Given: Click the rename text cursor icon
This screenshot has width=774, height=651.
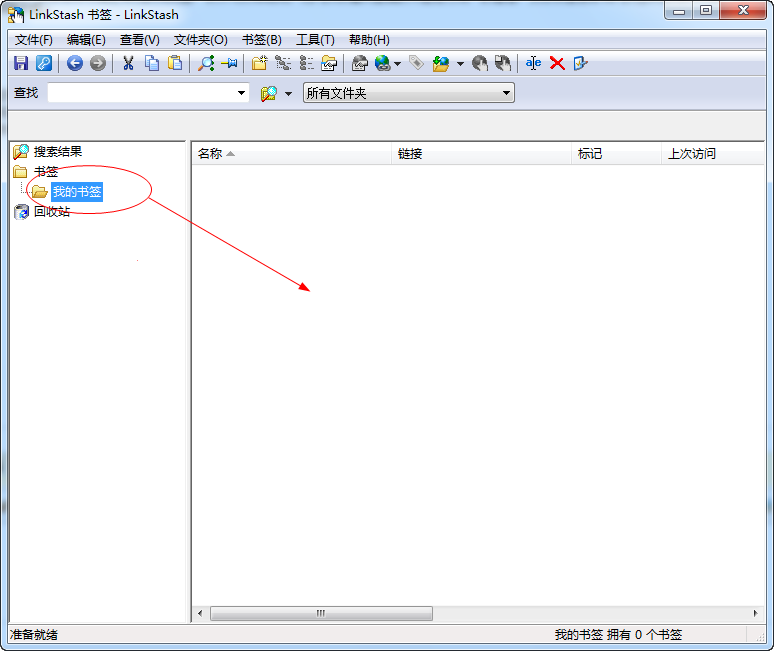Looking at the screenshot, I should [533, 63].
